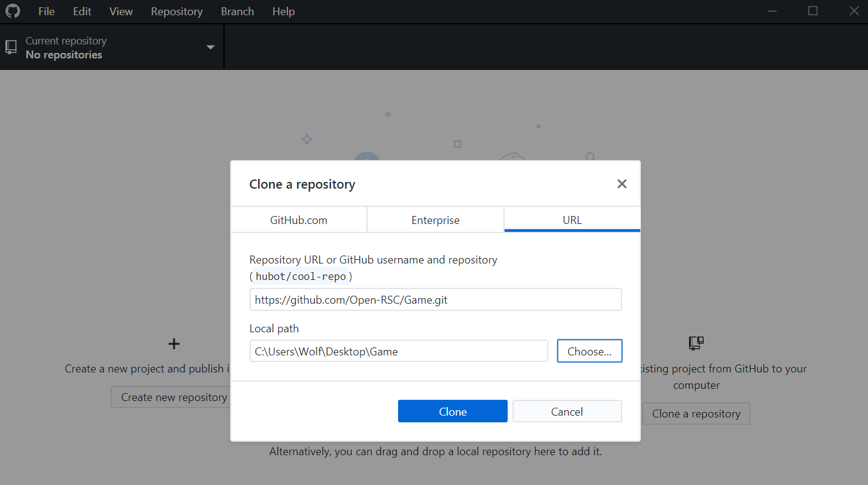Maximize the GitHub Desktop window

[x=813, y=11]
